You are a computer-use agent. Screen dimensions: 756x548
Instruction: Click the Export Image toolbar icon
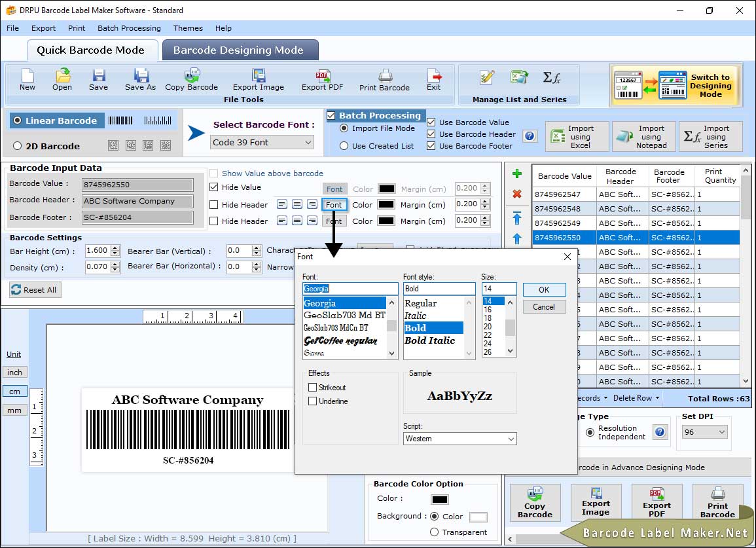click(259, 80)
